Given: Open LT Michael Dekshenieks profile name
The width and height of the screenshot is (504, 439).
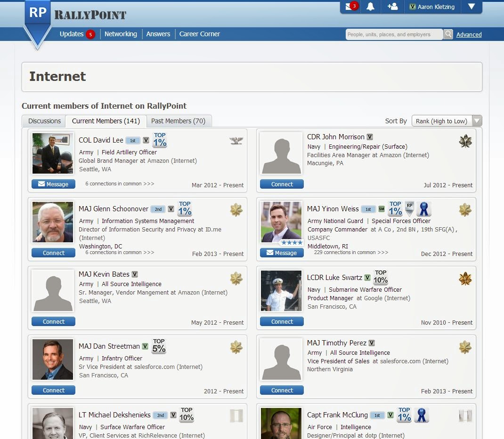Looking at the screenshot, I should pos(114,415).
